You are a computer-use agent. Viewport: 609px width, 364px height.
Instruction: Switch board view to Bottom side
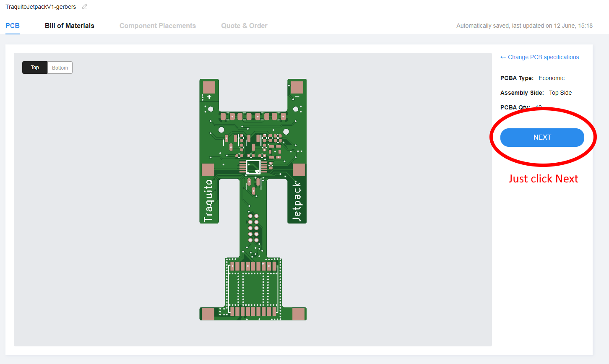click(60, 68)
